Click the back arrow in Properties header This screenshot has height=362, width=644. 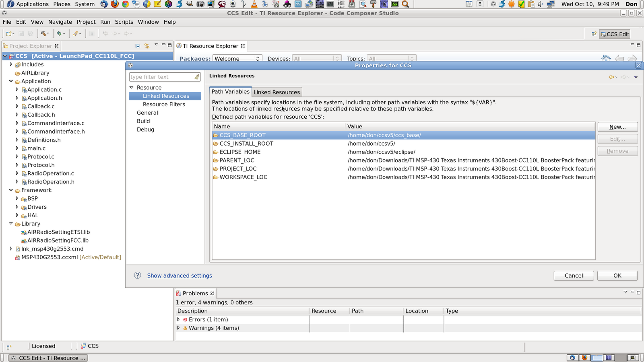[611, 77]
